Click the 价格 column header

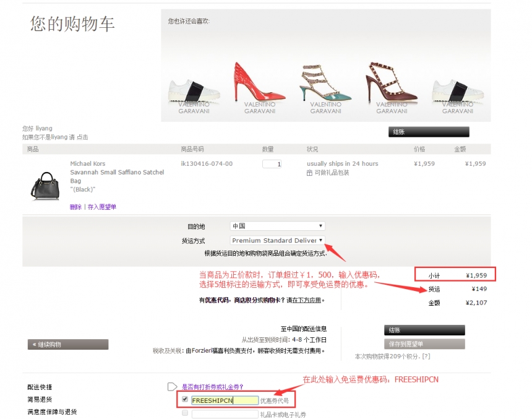coord(419,149)
